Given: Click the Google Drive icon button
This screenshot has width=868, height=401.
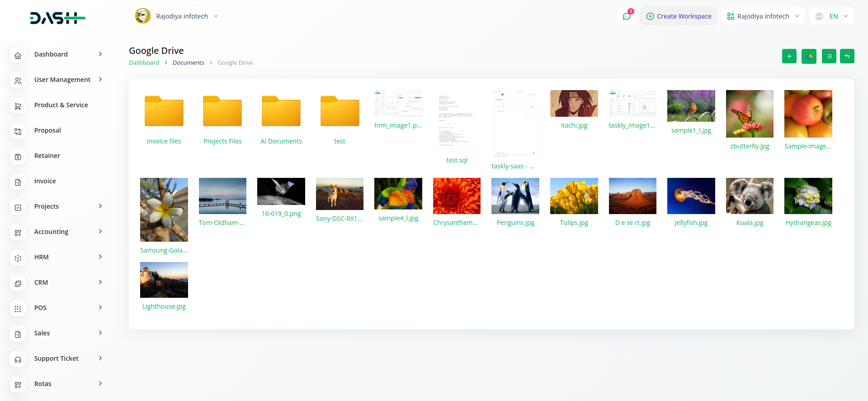Looking at the screenshot, I should coord(809,56).
